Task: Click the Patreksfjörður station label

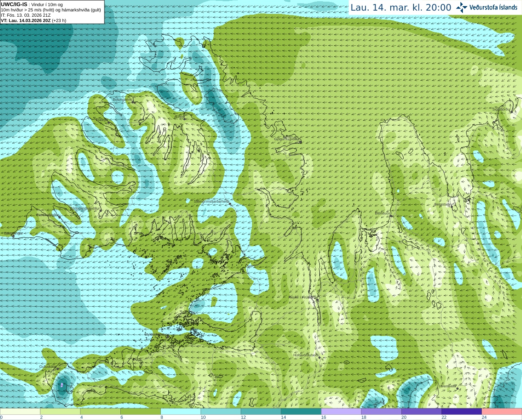Action: [x=48, y=214]
